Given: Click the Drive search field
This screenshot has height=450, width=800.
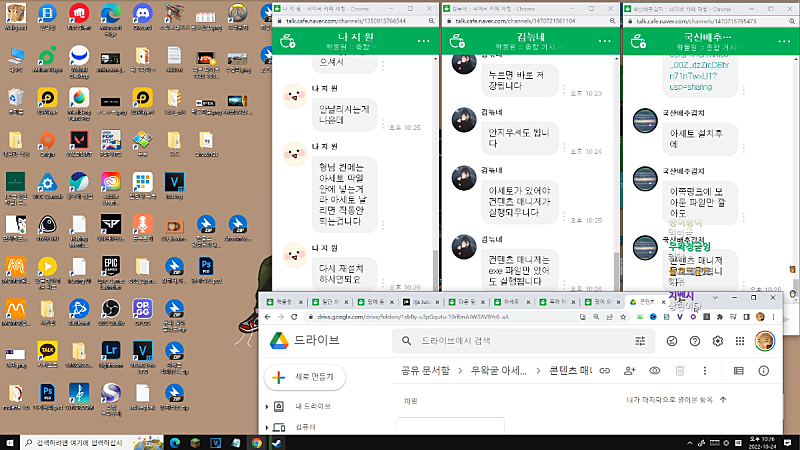Looking at the screenshot, I should pyautogui.click(x=523, y=341).
